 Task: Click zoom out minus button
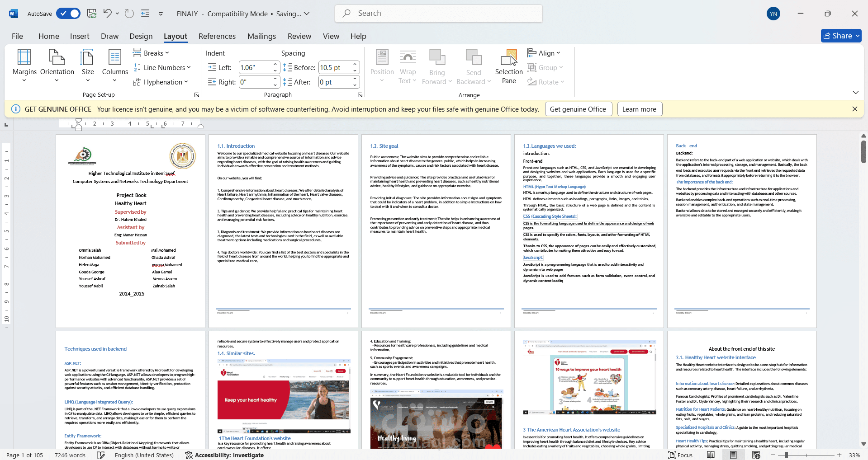point(773,455)
